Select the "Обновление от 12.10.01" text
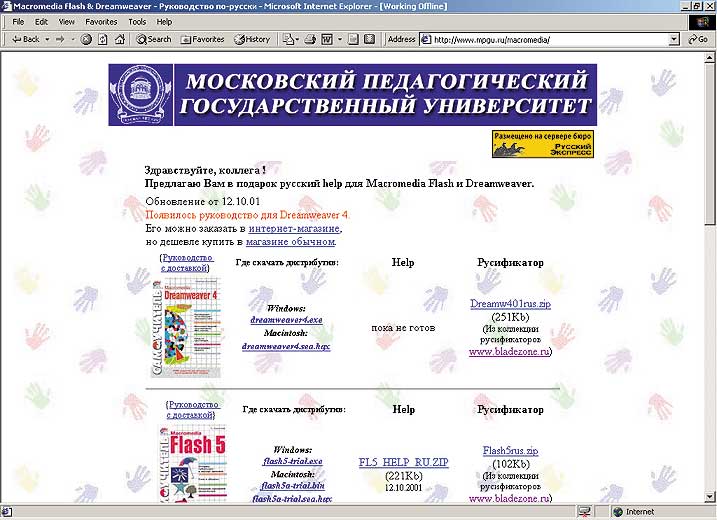Screen dimensions: 717x520 [203, 201]
